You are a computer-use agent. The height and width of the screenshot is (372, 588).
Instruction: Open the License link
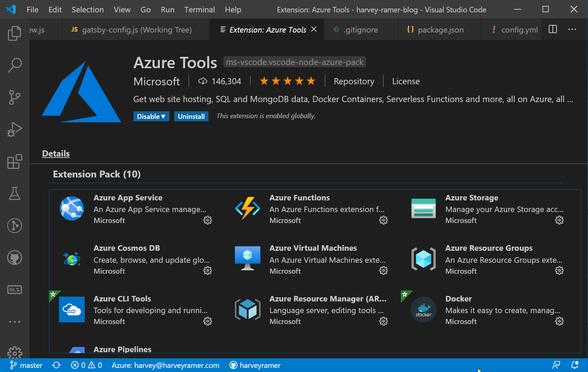coord(406,82)
